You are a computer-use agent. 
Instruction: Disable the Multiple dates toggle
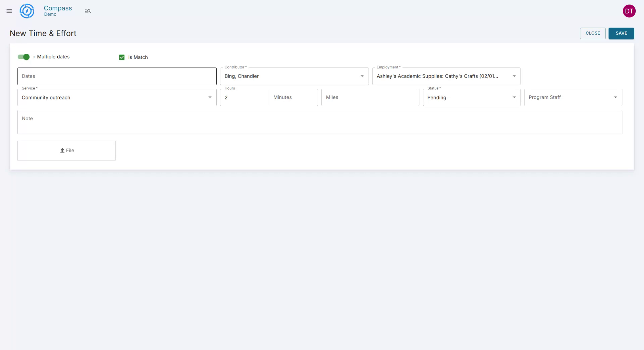(23, 57)
